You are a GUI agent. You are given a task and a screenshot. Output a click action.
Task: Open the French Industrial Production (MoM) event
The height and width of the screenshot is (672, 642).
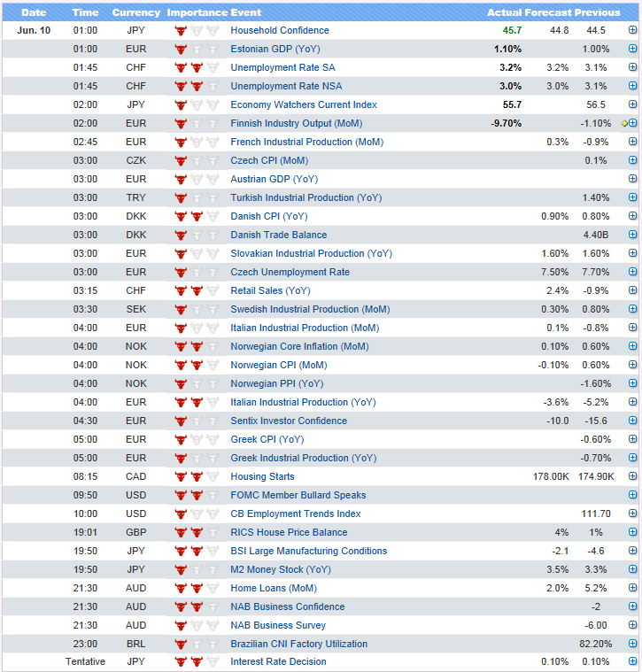[x=306, y=142]
